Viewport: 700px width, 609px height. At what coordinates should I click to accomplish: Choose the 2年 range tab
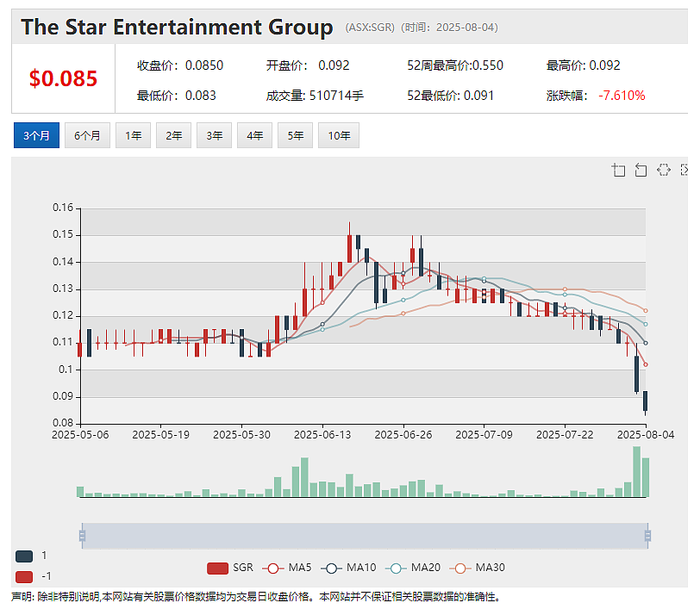[x=173, y=135]
